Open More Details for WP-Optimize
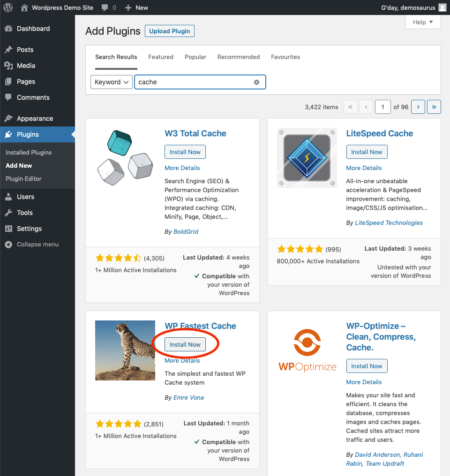Viewport: 450px width, 476px height. (364, 382)
